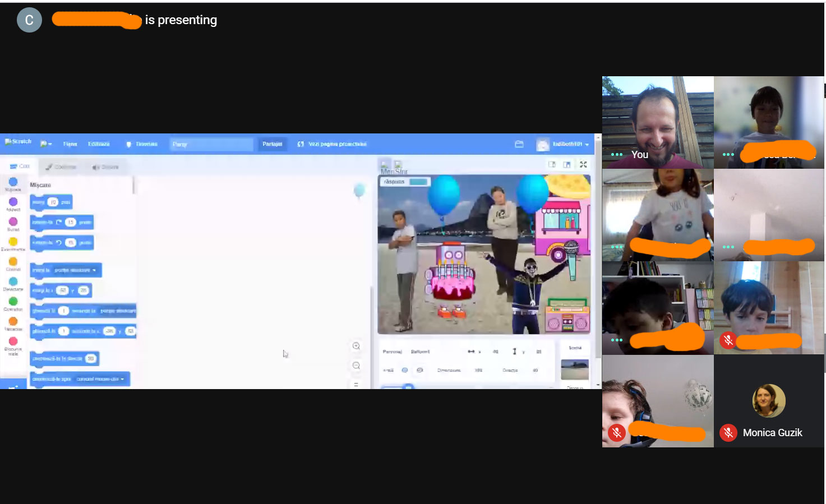Switch to the Costume tab
Viewport: 826px width, 504px height.
tap(61, 167)
